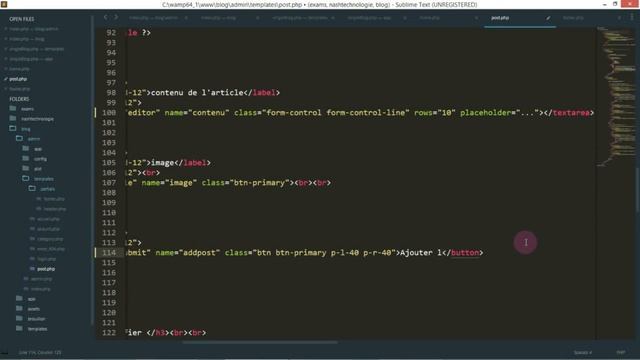Expand the config folder icon
This screenshot has height=360, width=640.
pyautogui.click(x=26, y=158)
